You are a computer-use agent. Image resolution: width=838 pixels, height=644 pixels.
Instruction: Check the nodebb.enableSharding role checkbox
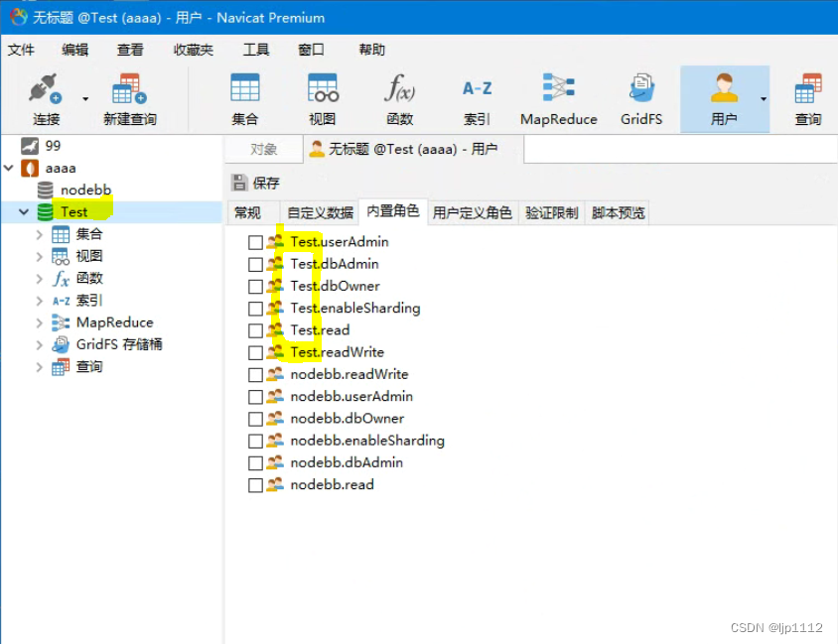(255, 442)
